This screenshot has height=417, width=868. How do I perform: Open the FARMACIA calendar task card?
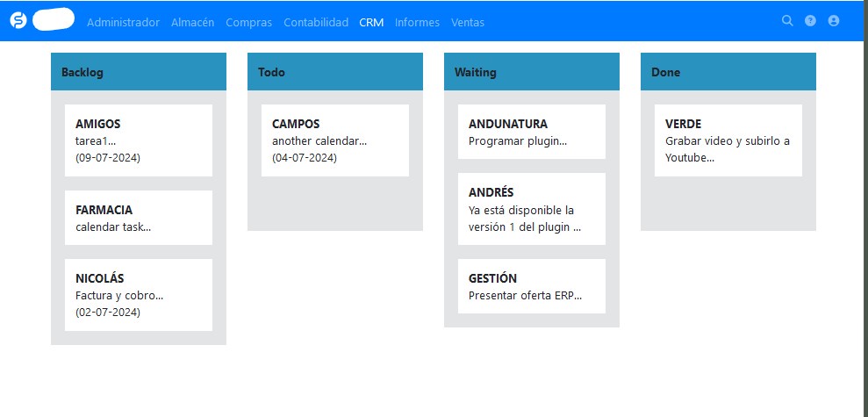[x=139, y=218]
